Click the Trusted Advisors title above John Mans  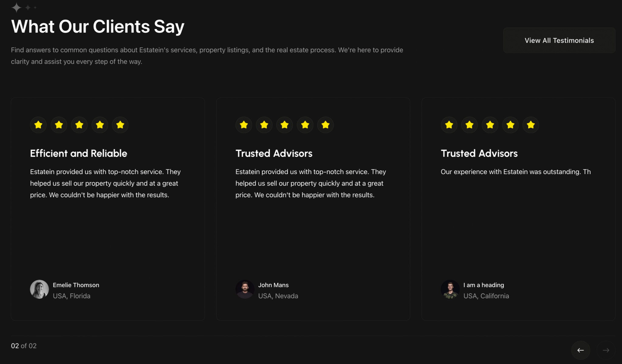click(274, 153)
